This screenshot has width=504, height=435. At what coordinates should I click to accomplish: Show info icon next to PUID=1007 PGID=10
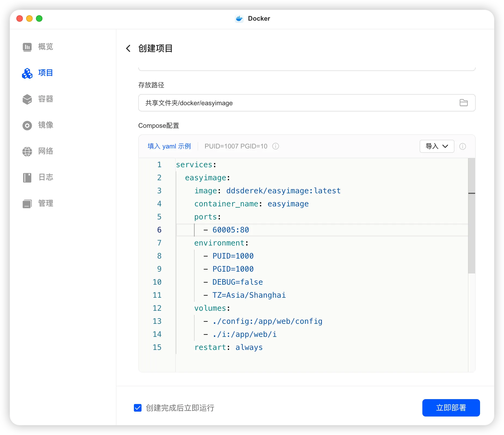(x=275, y=146)
